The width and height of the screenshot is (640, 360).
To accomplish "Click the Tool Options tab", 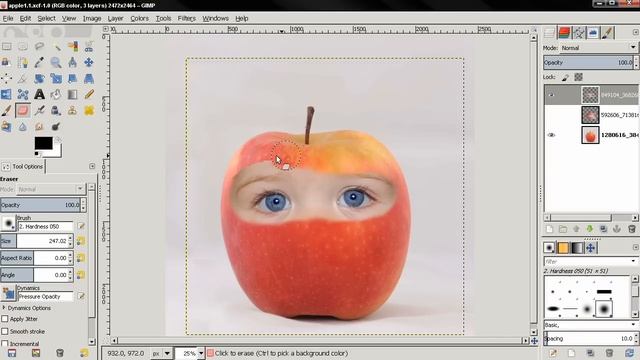I will (22, 167).
